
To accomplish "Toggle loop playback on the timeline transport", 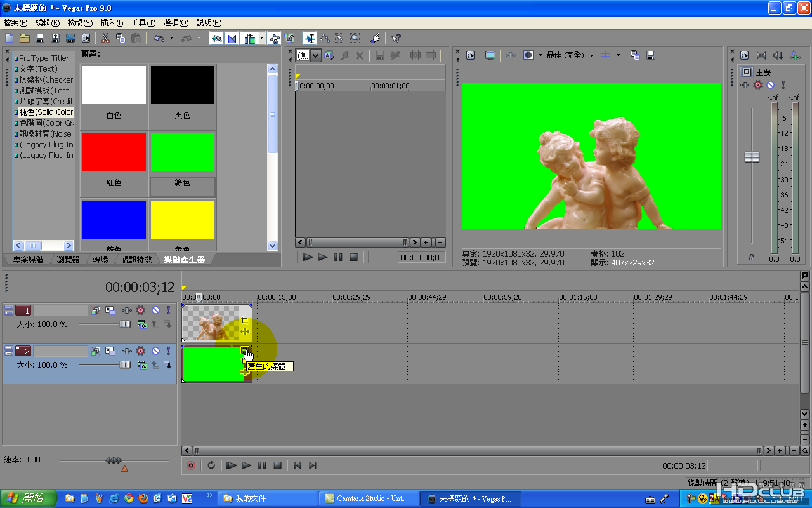I will [211, 465].
